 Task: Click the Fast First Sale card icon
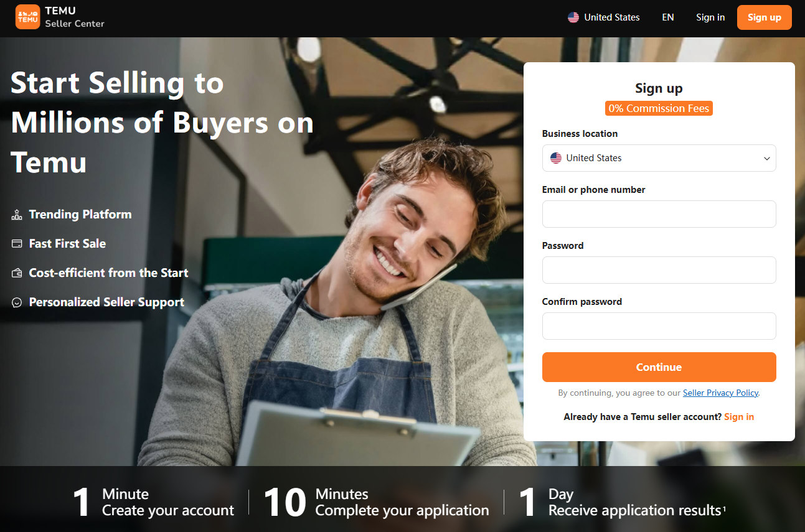click(17, 244)
